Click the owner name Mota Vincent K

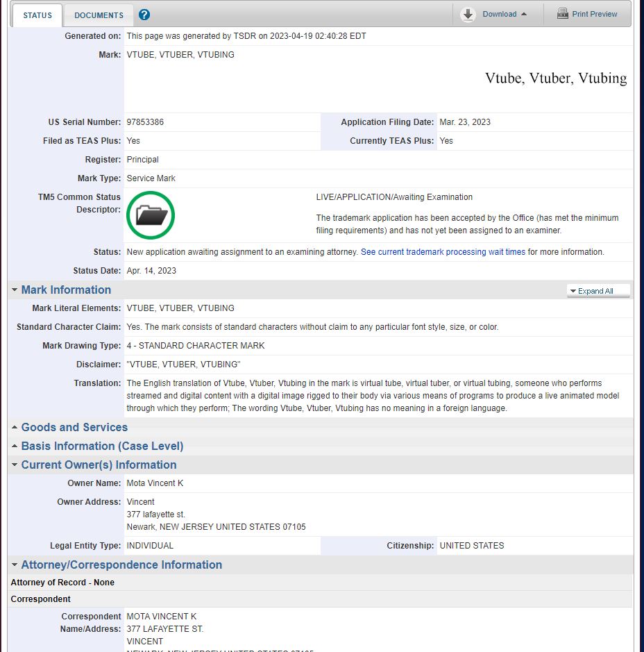point(155,483)
